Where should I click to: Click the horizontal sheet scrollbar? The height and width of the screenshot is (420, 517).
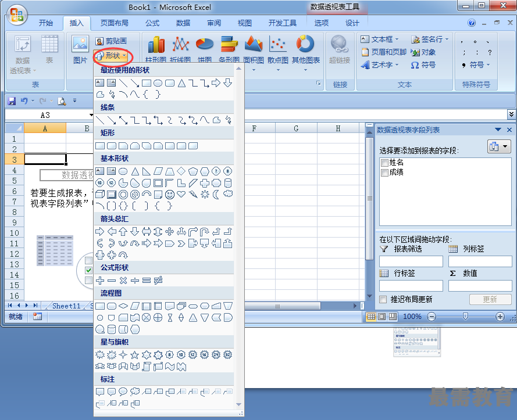tap(283, 306)
